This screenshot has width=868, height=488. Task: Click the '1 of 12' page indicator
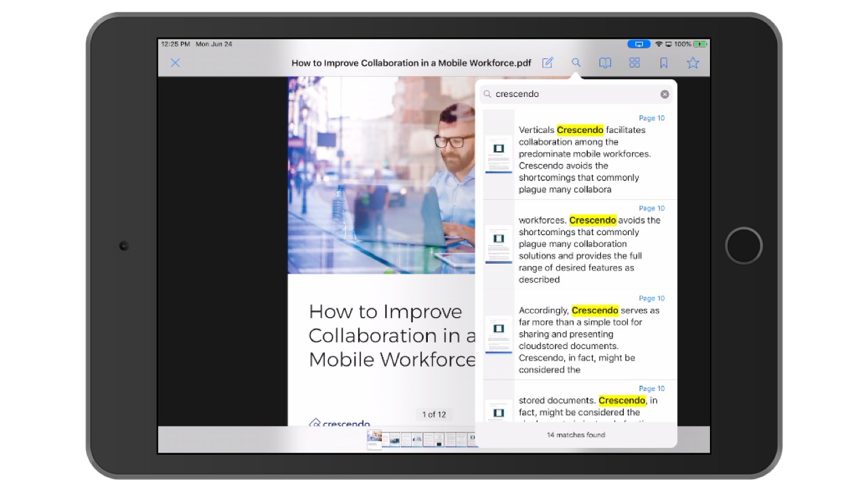click(x=434, y=415)
